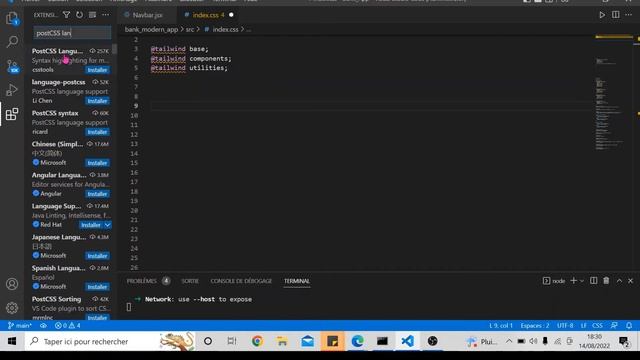The width and height of the screenshot is (640, 360).
Task: Install PostCSS syntax by ricard
Action: tap(97, 132)
